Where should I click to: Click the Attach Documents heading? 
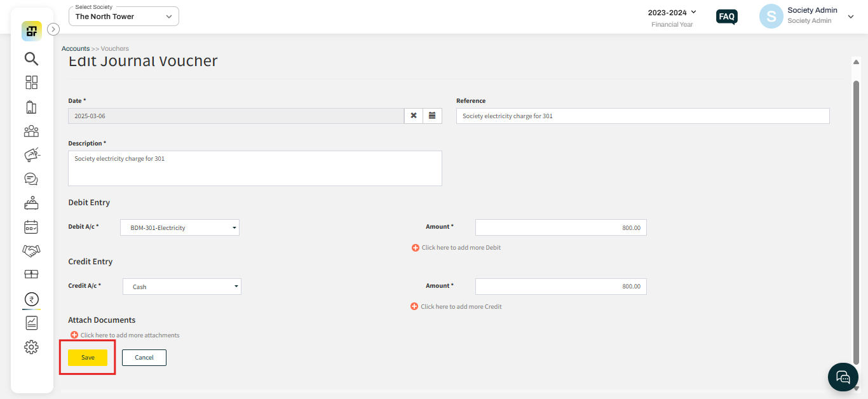click(102, 320)
